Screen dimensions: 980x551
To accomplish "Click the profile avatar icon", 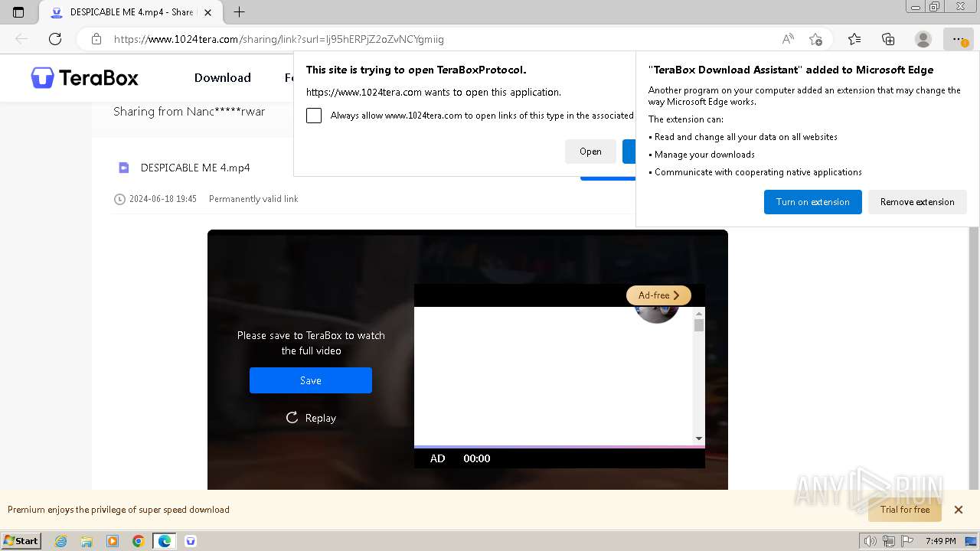I will click(923, 39).
